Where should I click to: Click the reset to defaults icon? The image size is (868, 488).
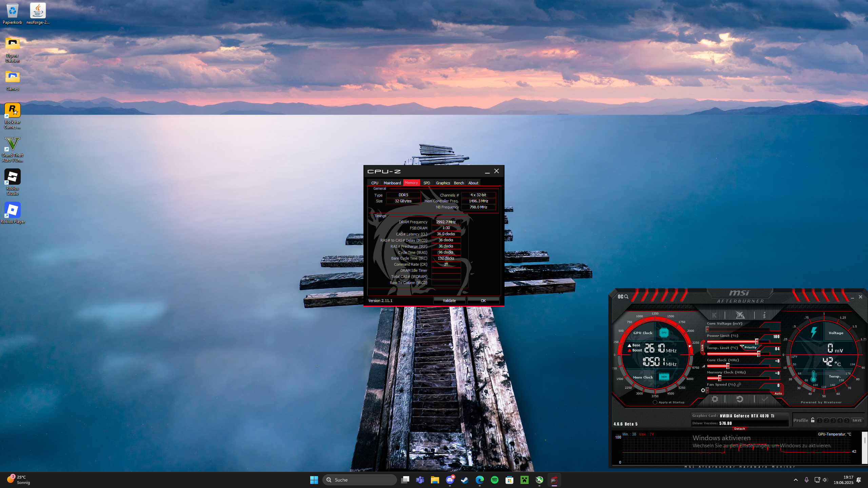click(x=739, y=399)
